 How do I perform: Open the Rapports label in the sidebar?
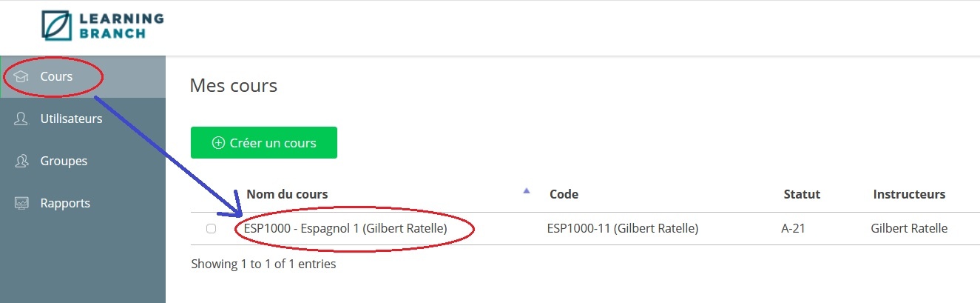(65, 203)
